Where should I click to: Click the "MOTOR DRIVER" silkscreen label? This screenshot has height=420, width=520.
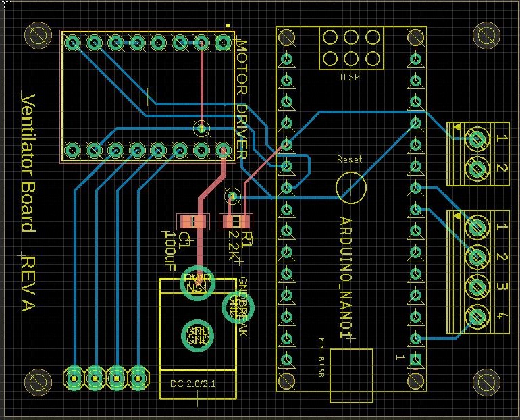(x=242, y=98)
